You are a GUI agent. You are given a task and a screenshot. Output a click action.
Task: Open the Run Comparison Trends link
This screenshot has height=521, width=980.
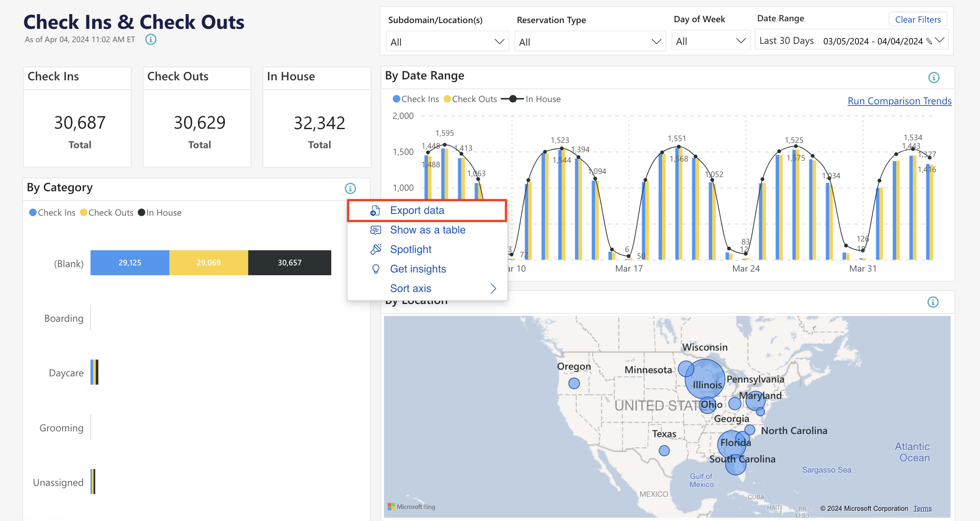click(899, 101)
